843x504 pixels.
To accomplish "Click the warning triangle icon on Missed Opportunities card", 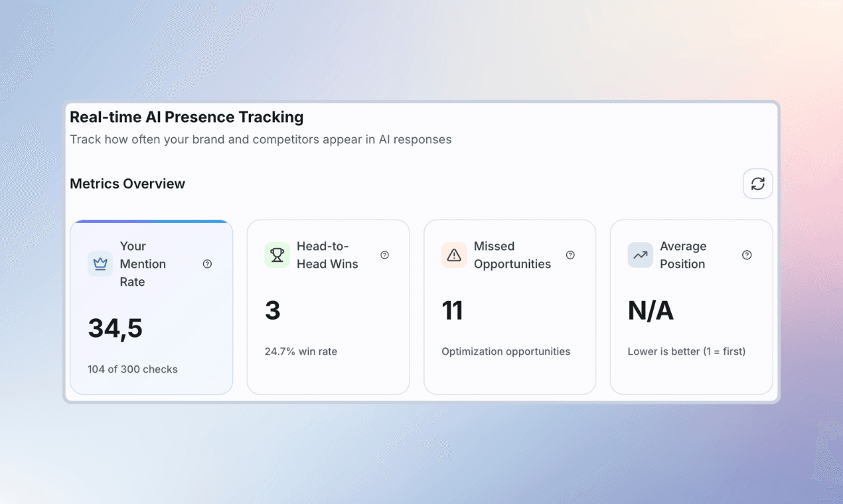I will click(454, 255).
